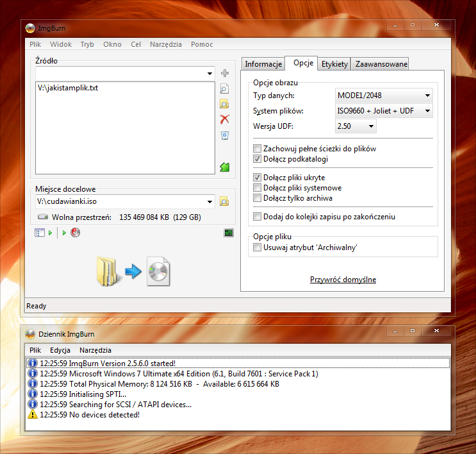
Task: Open the Wersja UDF dropdown
Action: (356, 126)
